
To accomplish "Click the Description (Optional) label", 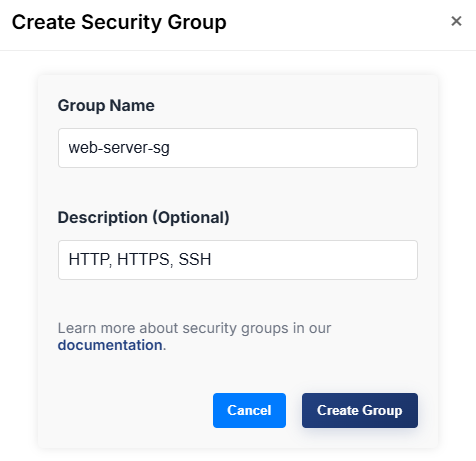I will pos(143,218).
